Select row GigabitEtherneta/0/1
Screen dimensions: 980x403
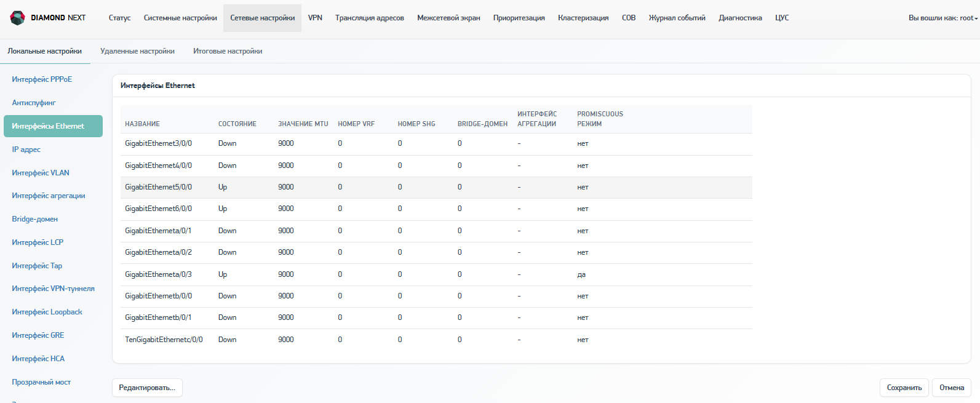pos(436,231)
